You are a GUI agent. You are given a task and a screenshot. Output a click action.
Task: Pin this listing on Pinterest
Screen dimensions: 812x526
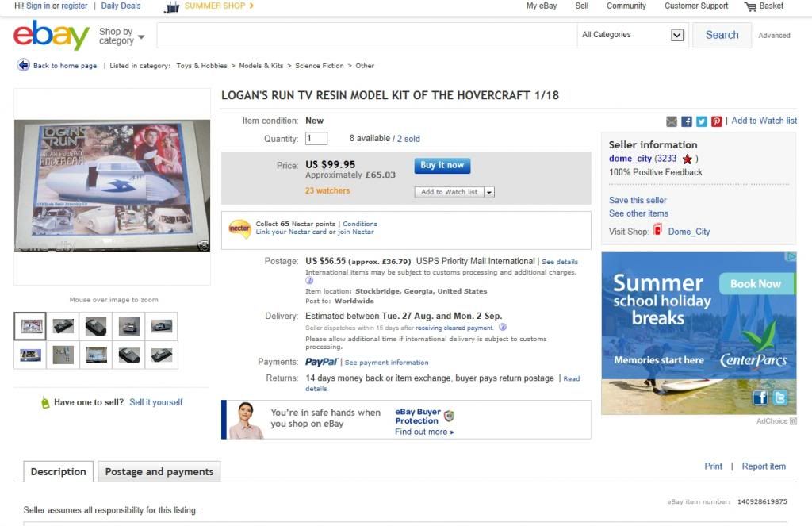[x=717, y=121]
